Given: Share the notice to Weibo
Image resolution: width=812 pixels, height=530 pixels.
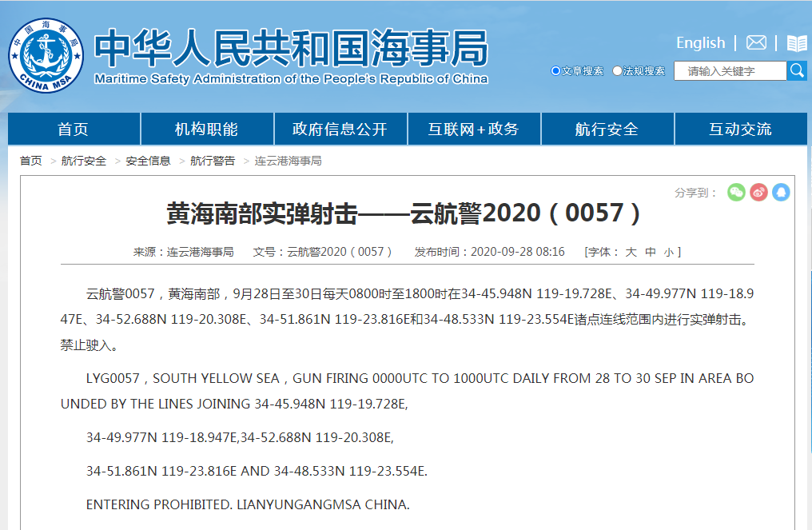Looking at the screenshot, I should (x=758, y=192).
